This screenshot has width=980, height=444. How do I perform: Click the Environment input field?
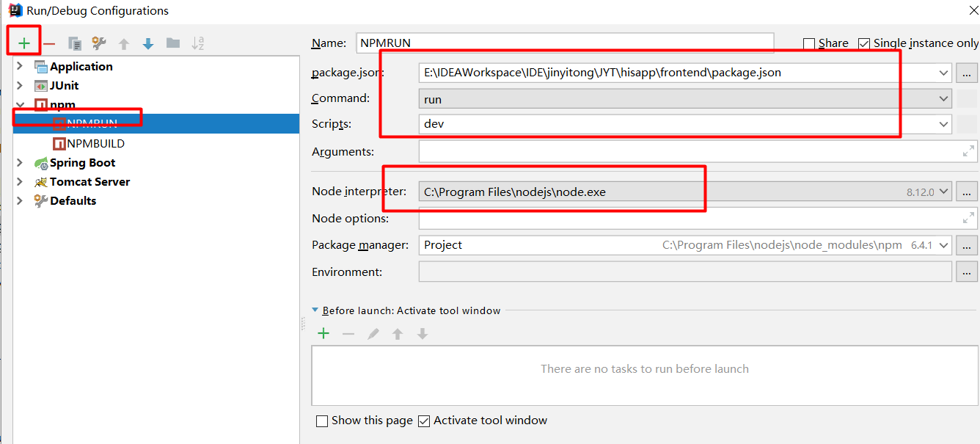tap(685, 272)
